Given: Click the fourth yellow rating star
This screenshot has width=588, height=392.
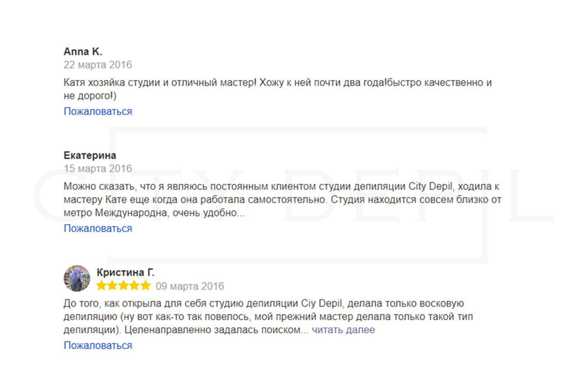Looking at the screenshot, I should coord(134,286).
